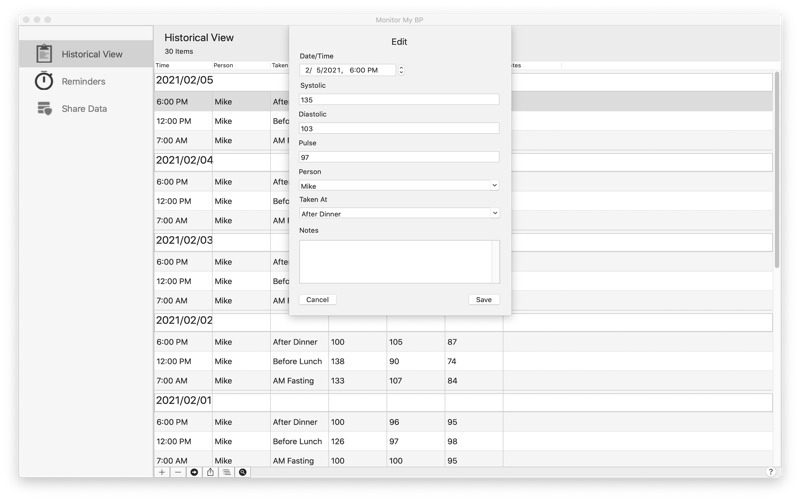
Task: Click the systolic value 138 in the table
Action: coord(338,361)
